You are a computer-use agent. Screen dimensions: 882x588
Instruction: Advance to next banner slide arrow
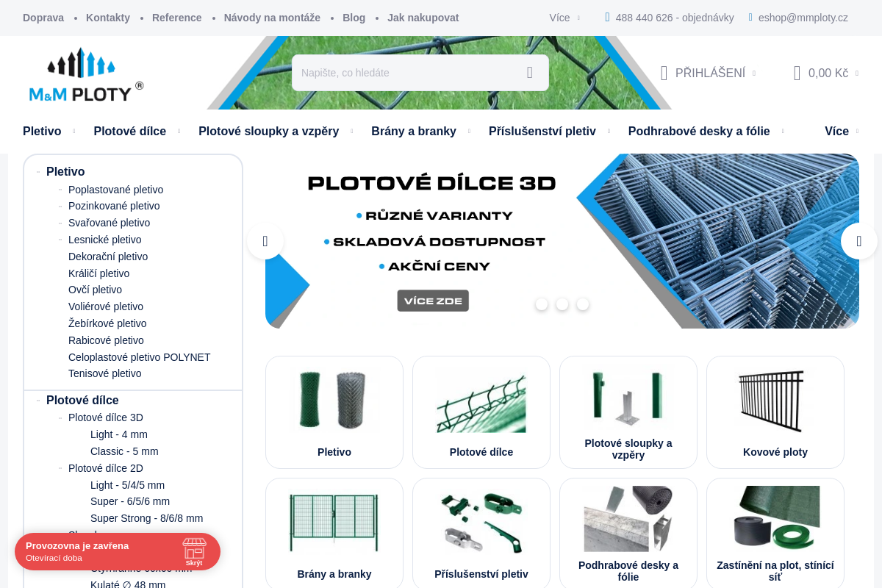tap(859, 241)
